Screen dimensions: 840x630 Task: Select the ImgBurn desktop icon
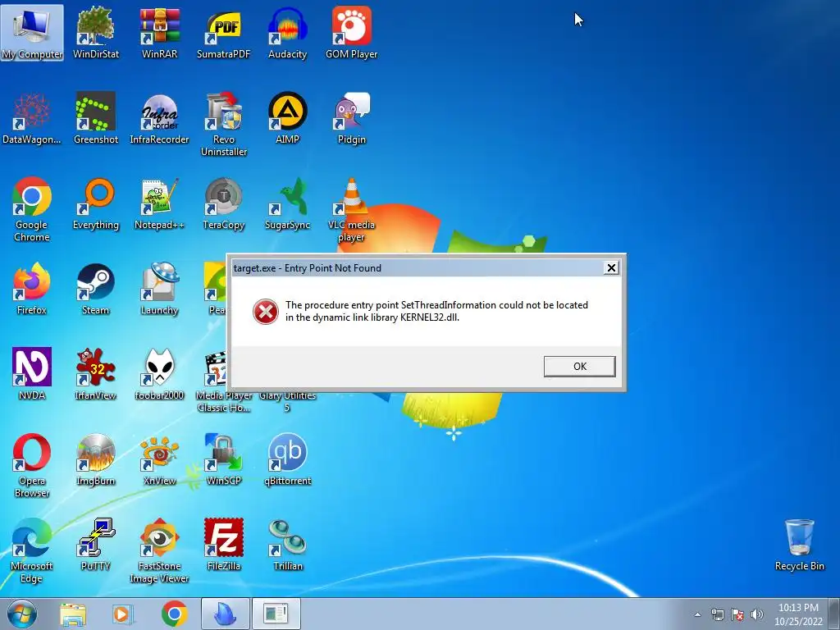(x=96, y=459)
